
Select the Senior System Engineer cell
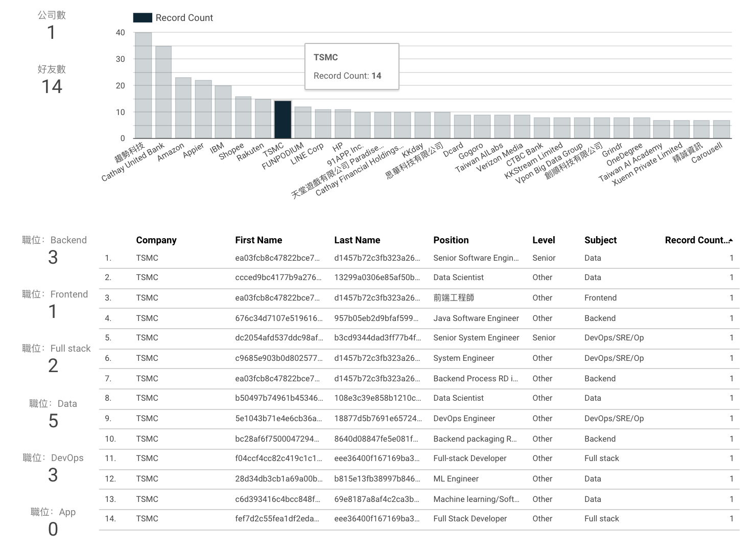[476, 338]
